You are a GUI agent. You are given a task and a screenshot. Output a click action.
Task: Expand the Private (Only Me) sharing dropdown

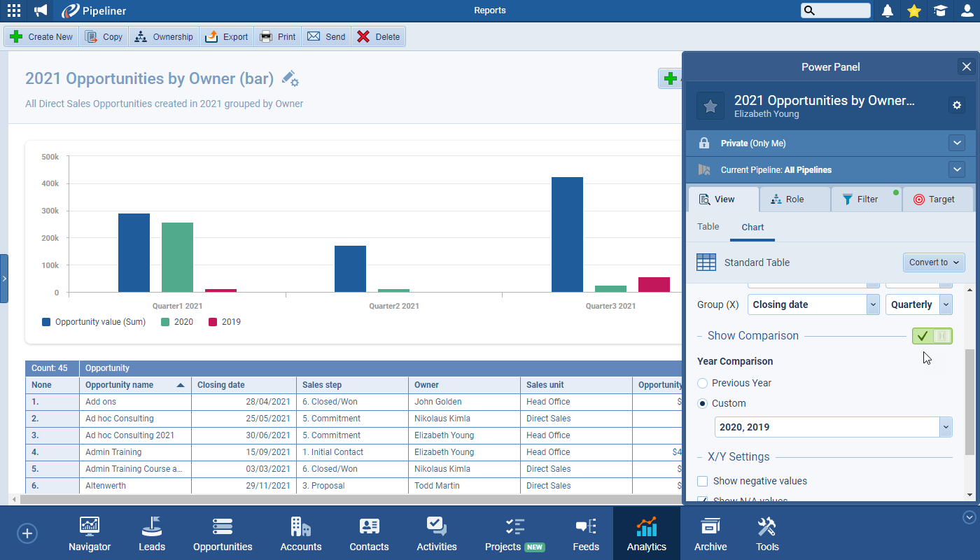tap(957, 143)
